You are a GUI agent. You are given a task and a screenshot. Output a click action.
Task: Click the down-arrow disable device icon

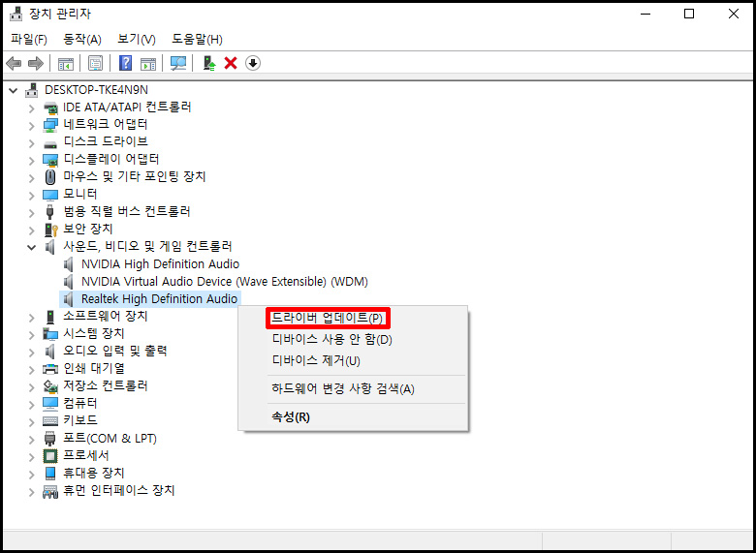(253, 63)
